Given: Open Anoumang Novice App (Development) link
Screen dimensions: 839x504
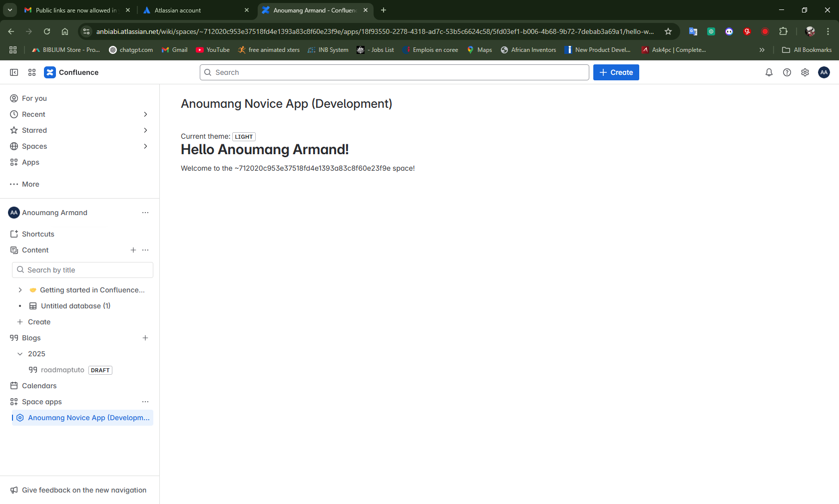Looking at the screenshot, I should 82,418.
